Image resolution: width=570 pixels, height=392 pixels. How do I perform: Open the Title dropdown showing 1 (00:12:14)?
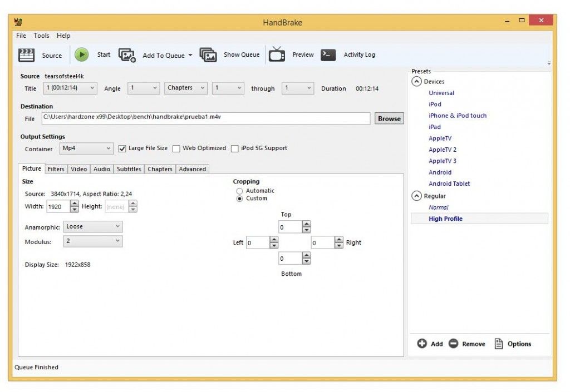(70, 88)
